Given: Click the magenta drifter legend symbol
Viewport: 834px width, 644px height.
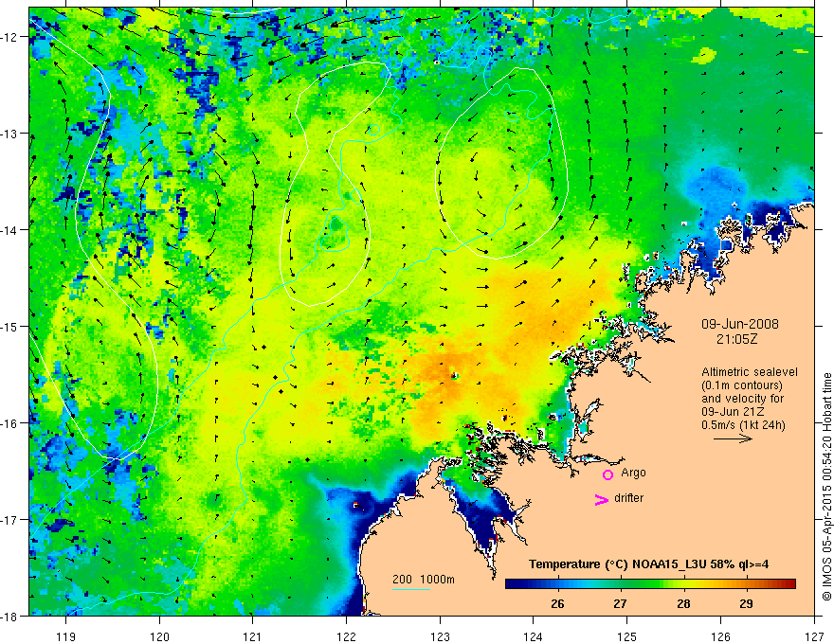Looking at the screenshot, I should (602, 500).
